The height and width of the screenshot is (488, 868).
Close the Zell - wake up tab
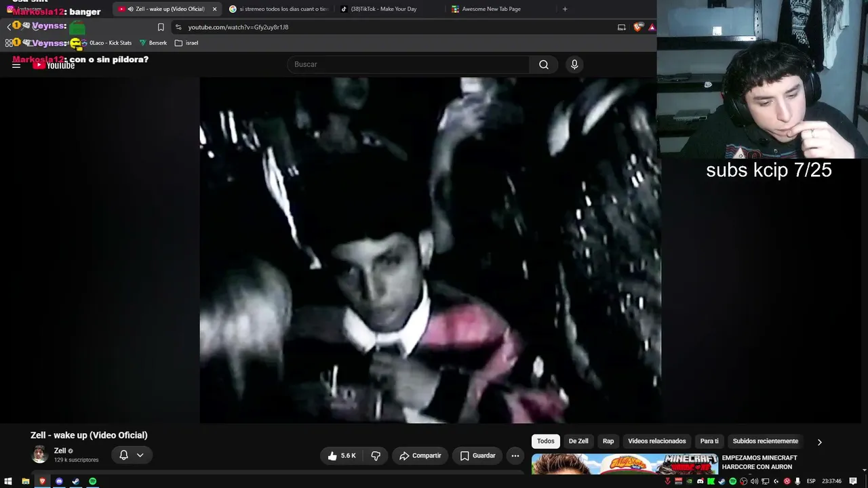pyautogui.click(x=215, y=9)
